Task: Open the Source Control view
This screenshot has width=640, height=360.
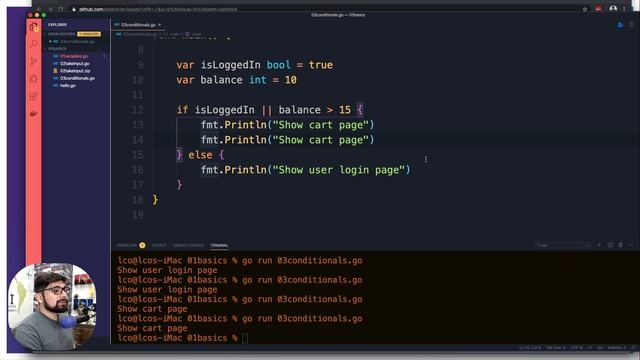Action: click(34, 61)
